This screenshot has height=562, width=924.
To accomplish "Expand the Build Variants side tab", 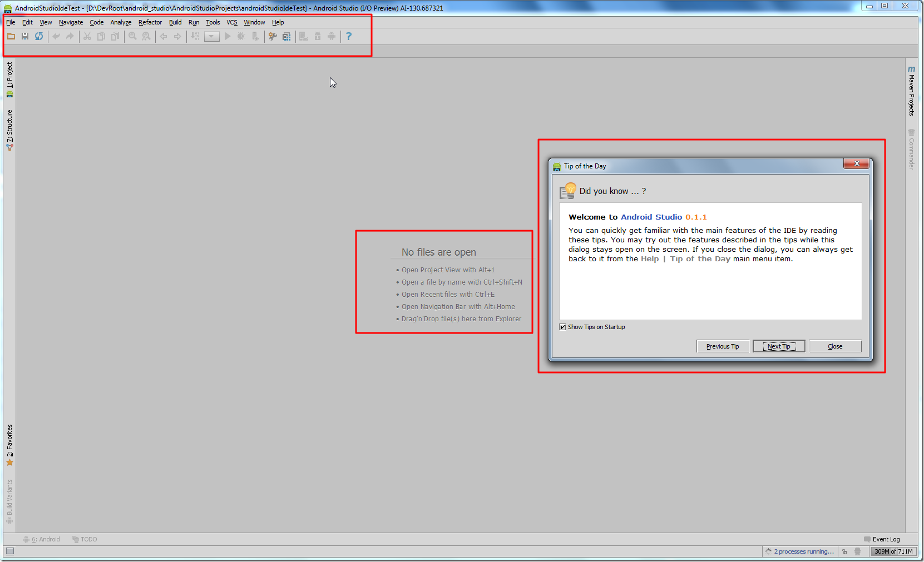I will (9, 501).
